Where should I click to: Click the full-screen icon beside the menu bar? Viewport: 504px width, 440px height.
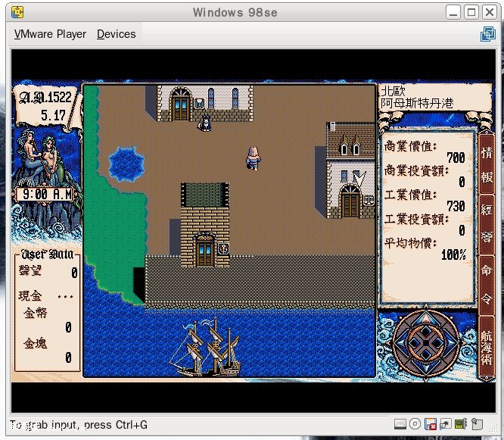click(488, 34)
